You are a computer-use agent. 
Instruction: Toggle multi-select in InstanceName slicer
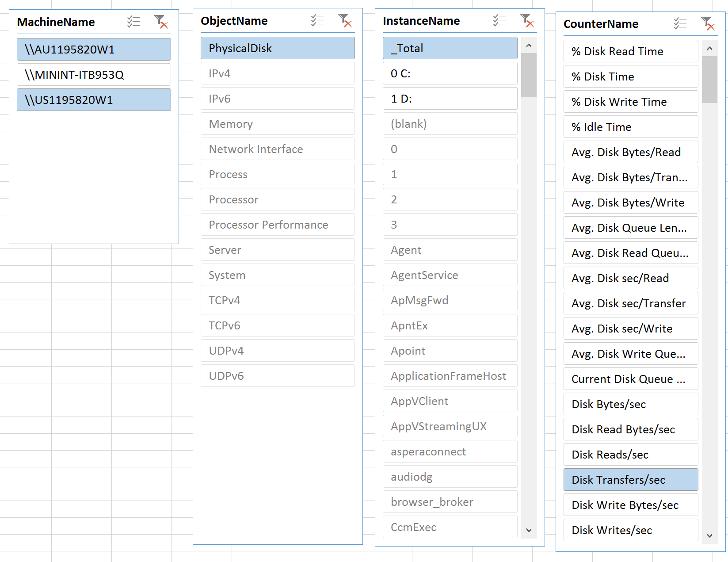tap(499, 20)
